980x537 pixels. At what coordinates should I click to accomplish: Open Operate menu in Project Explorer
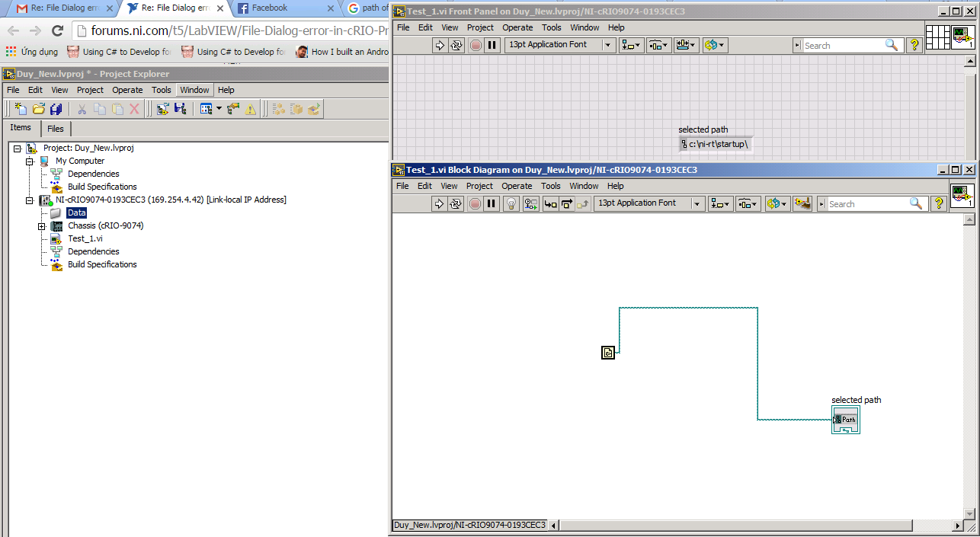pyautogui.click(x=127, y=90)
